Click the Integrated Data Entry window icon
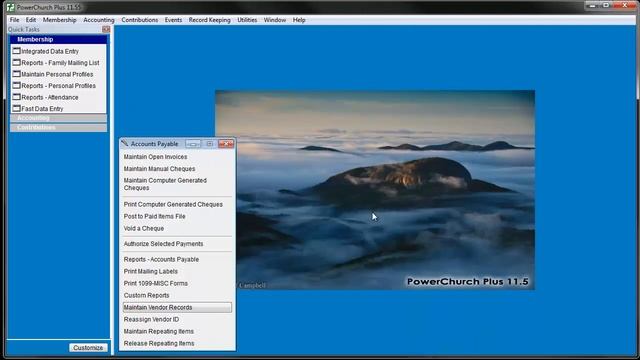 (x=16, y=51)
